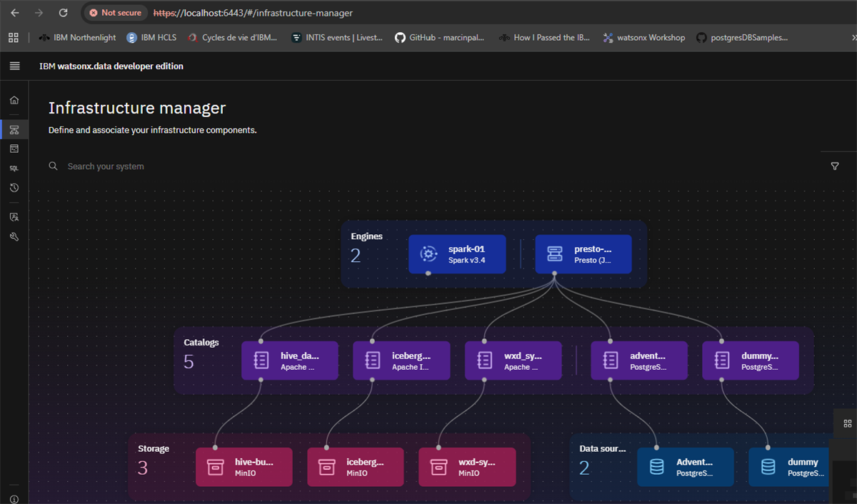The image size is (857, 504).
Task: Click the info icon at sidebar bottom
Action: [14, 498]
